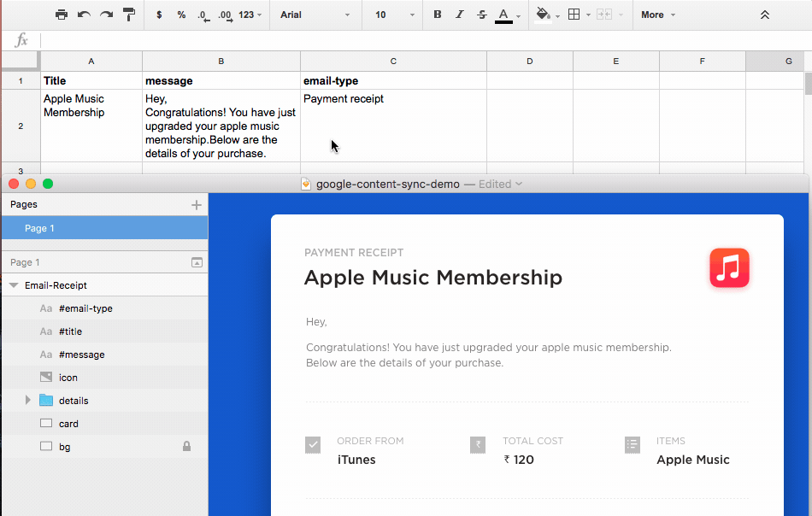Click the merge cells icon

click(604, 15)
